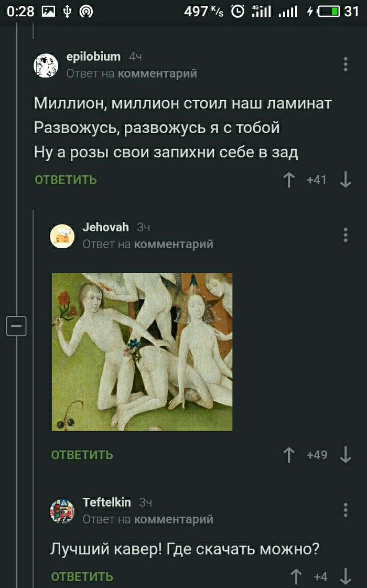Viewport: 367px width, 588px height.
Task: Downvote Teftelkin's comment
Action: pyautogui.click(x=346, y=576)
